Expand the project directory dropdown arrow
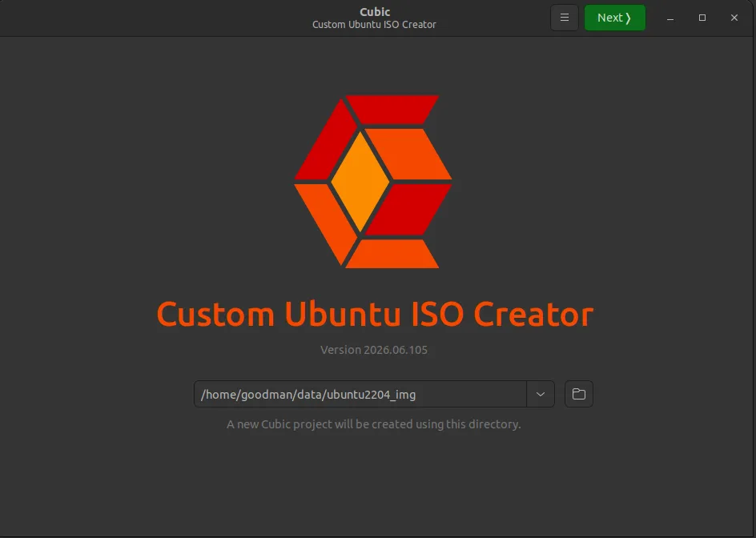The height and width of the screenshot is (538, 756). (541, 394)
